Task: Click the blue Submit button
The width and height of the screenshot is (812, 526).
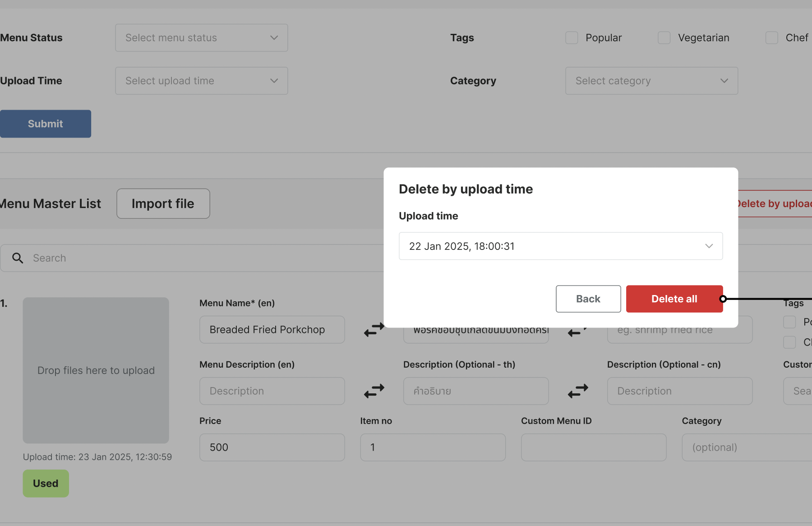Action: pos(46,124)
